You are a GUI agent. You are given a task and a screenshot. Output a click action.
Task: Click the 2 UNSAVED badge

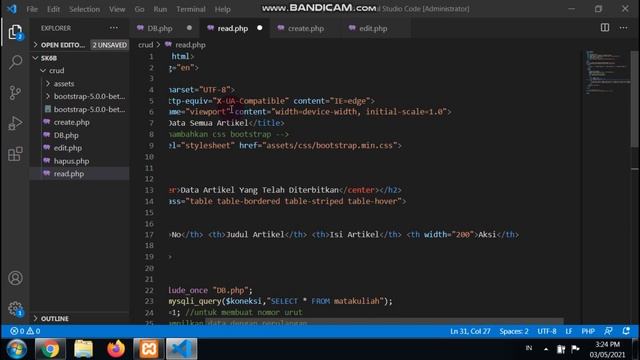pos(109,45)
